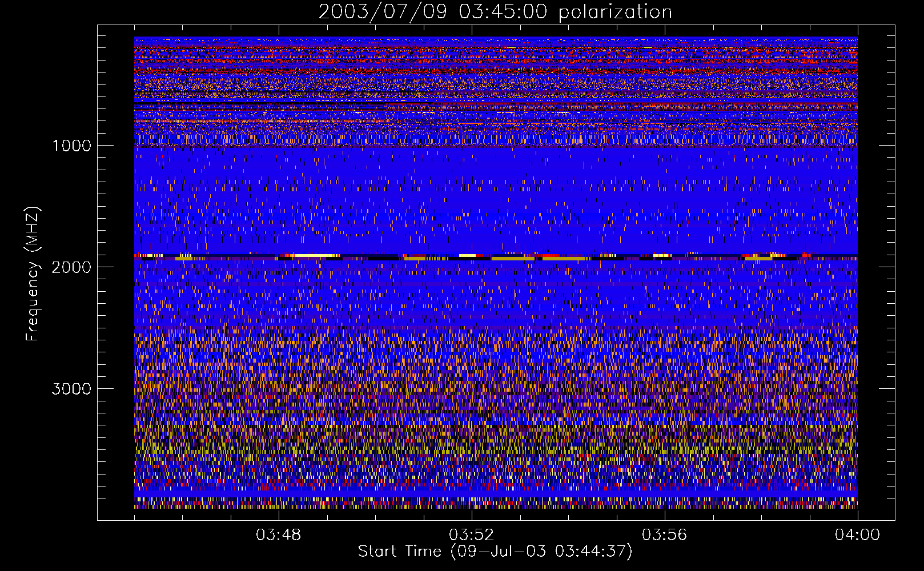Click the 1000 frequency tick label
This screenshot has width=924, height=571.
71,146
